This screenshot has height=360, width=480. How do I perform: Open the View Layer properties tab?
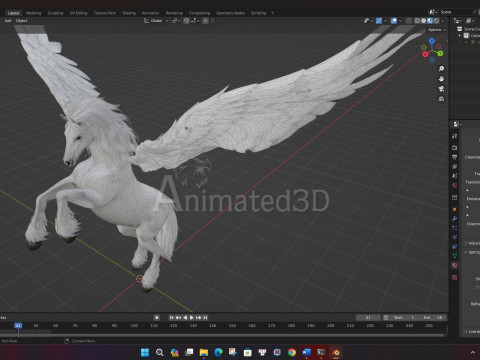click(x=455, y=166)
